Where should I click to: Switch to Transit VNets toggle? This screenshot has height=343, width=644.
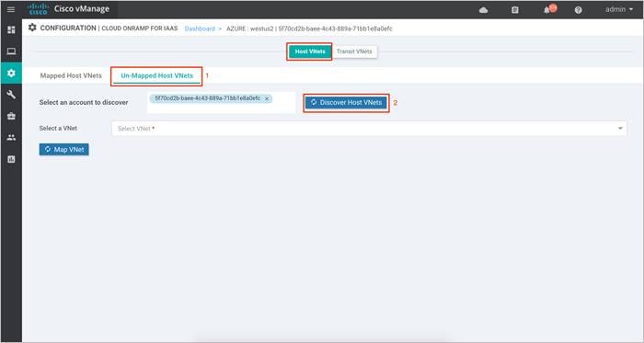click(x=354, y=51)
